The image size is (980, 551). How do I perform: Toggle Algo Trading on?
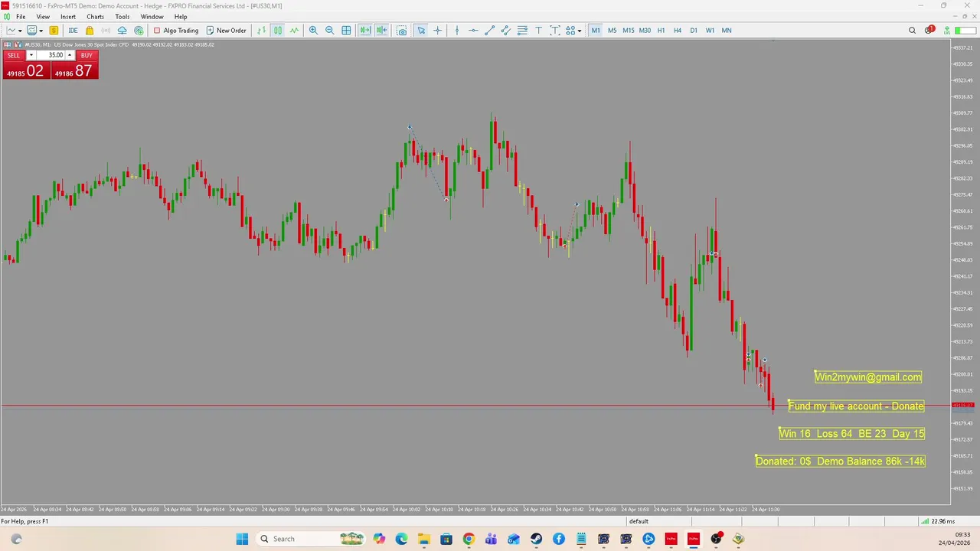pyautogui.click(x=176, y=31)
